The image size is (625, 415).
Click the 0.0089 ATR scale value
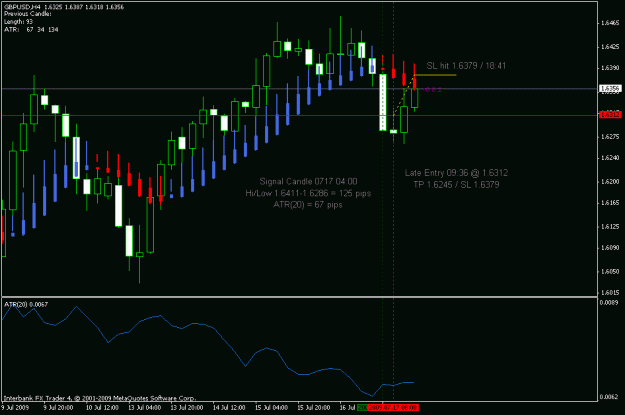[x=609, y=303]
